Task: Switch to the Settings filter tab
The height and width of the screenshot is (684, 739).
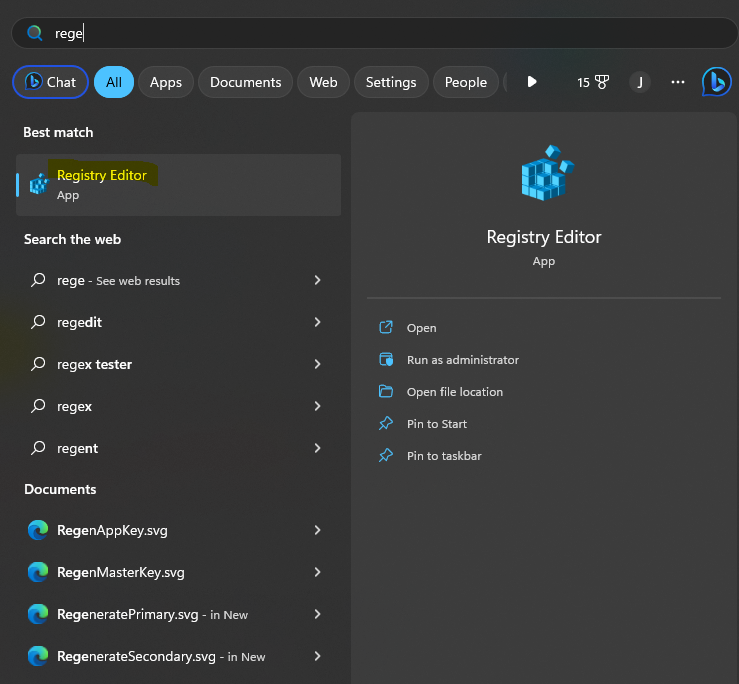Action: (x=391, y=82)
